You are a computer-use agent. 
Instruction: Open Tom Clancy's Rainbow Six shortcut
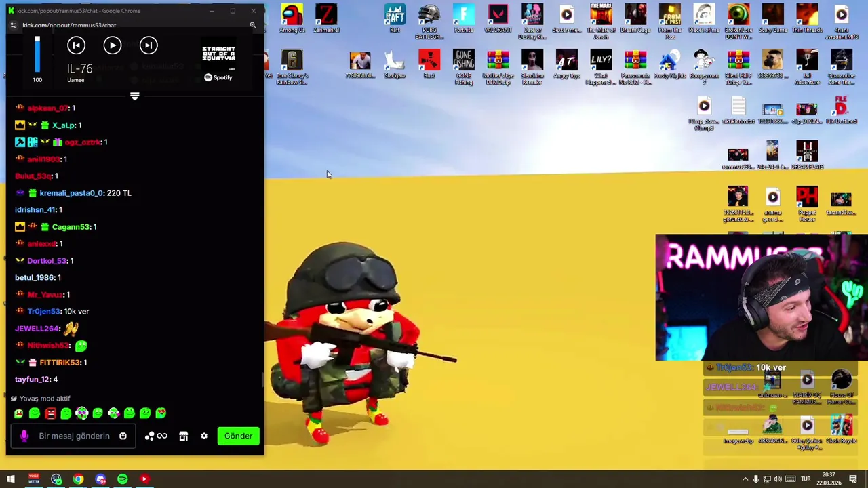coord(292,67)
